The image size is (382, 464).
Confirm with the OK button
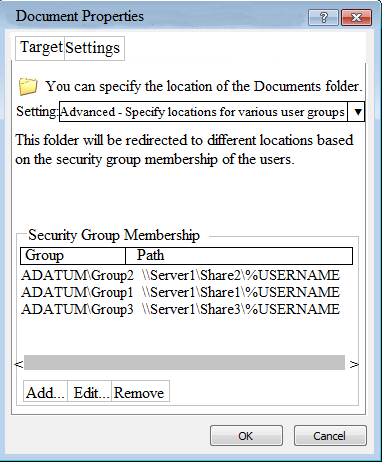tap(246, 435)
